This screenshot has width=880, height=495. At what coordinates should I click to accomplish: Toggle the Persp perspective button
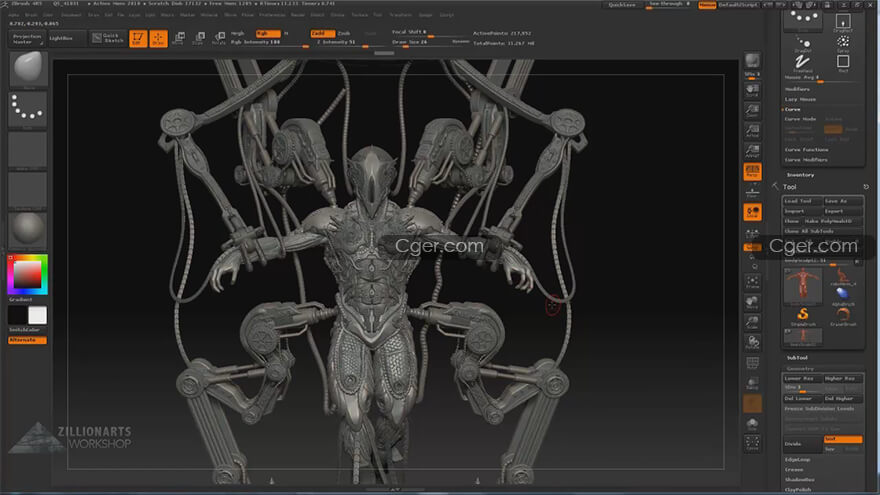point(752,171)
